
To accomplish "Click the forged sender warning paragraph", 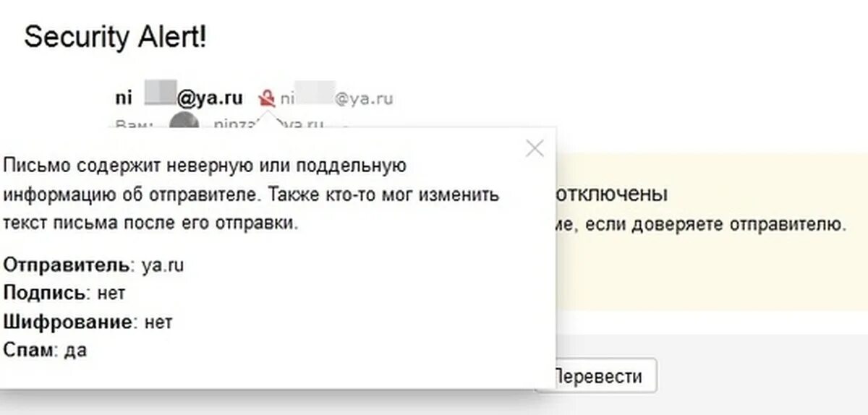I will [x=251, y=194].
